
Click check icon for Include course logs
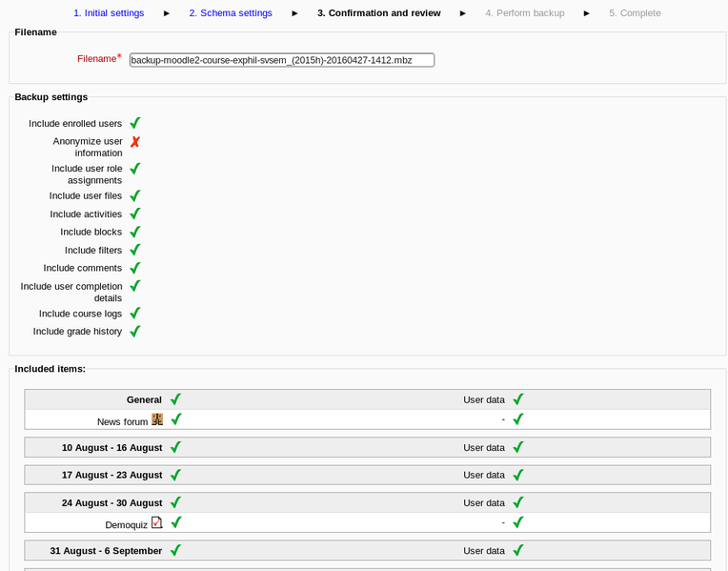(x=135, y=313)
